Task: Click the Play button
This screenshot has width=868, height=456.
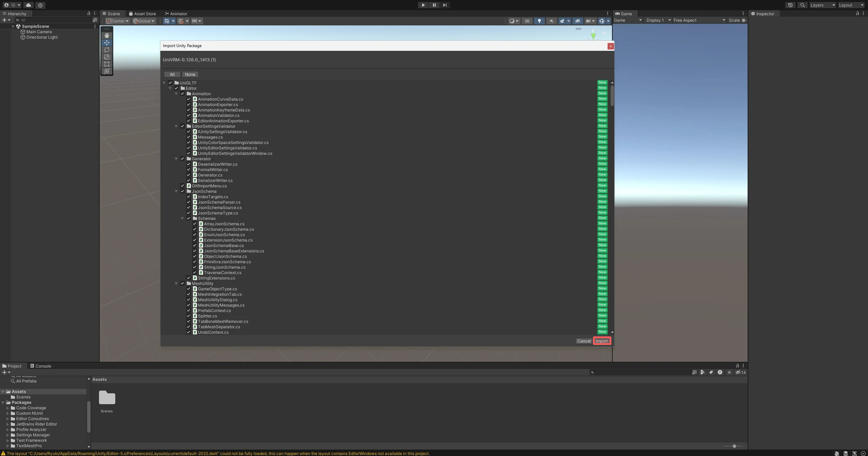Action: 423,5
